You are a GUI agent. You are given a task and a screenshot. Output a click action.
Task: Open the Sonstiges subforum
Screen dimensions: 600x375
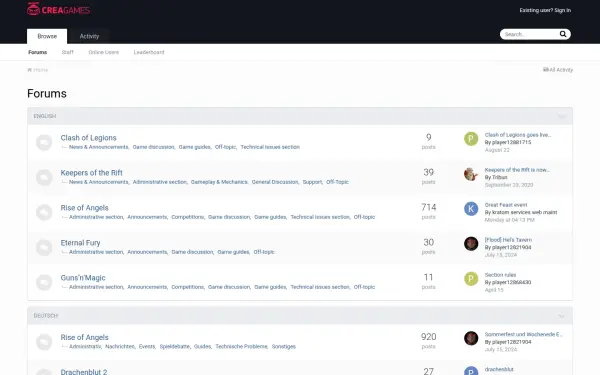[x=284, y=347]
